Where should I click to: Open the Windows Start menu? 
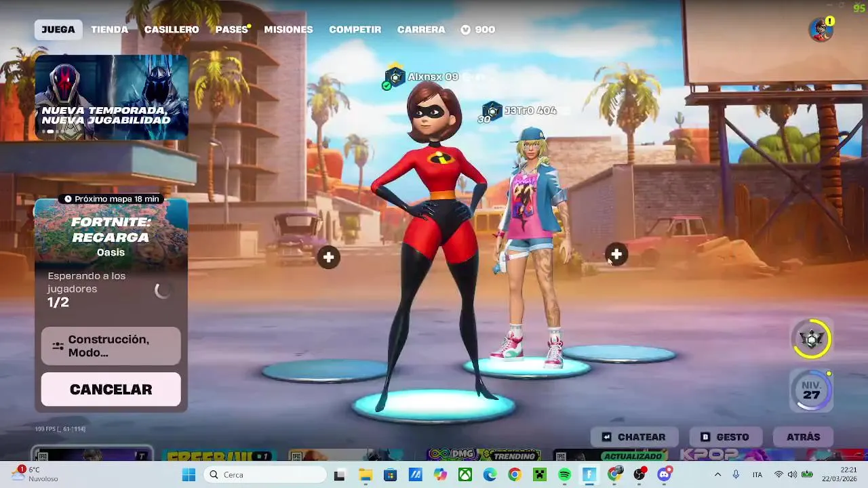[189, 474]
